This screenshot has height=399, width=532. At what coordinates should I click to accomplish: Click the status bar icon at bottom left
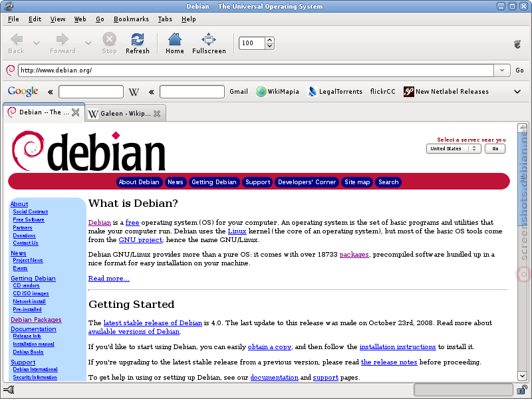pyautogui.click(x=9, y=390)
